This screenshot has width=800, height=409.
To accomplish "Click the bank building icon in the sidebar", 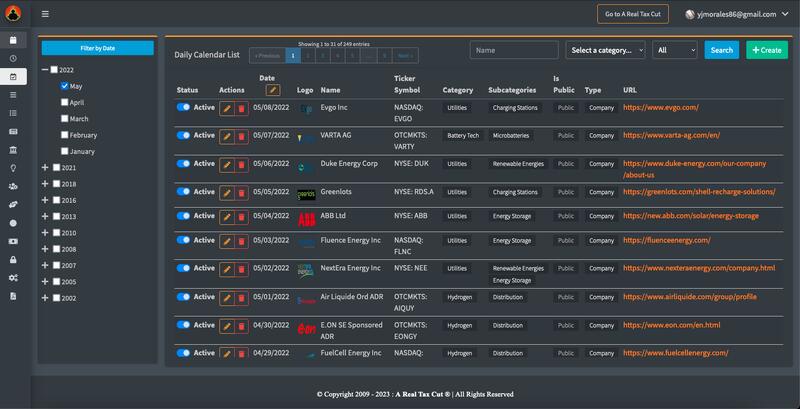I will 13,150.
